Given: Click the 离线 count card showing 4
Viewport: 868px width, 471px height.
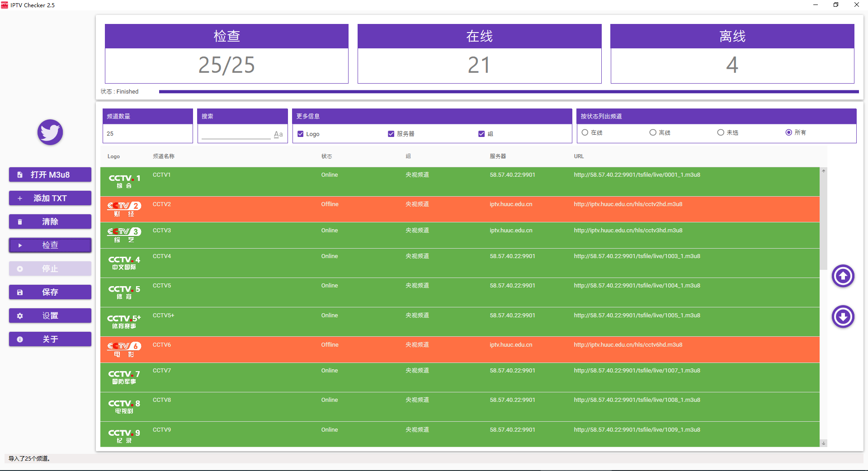Looking at the screenshot, I should click(732, 54).
